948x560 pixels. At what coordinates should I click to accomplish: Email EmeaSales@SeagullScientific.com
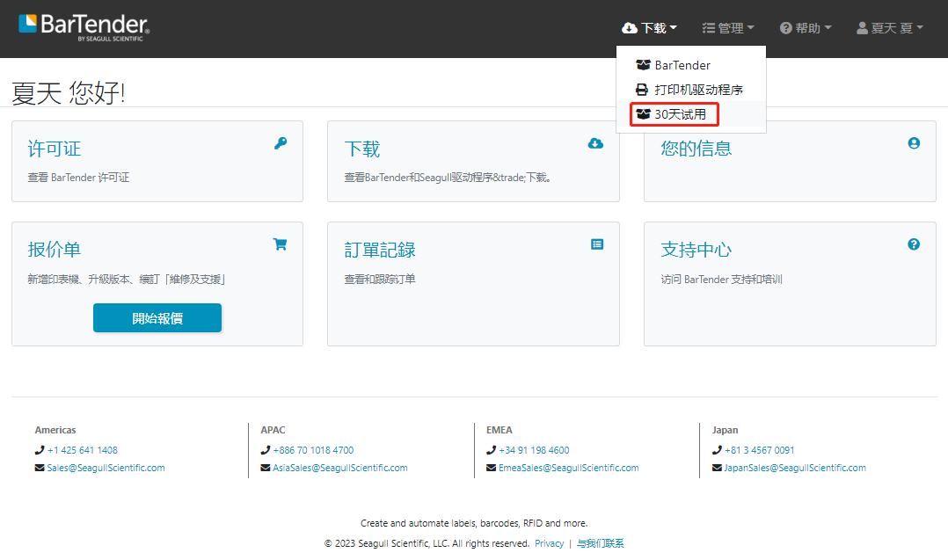[x=569, y=468]
